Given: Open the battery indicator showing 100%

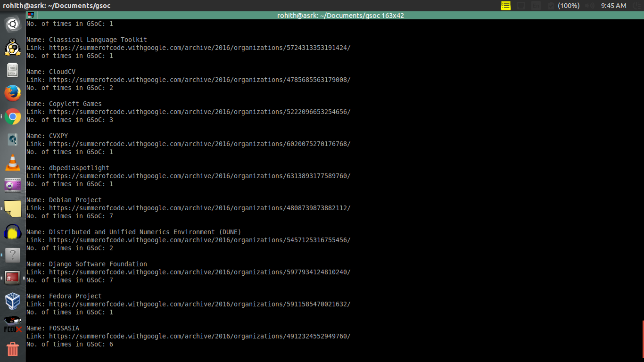Looking at the screenshot, I should pos(564,6).
